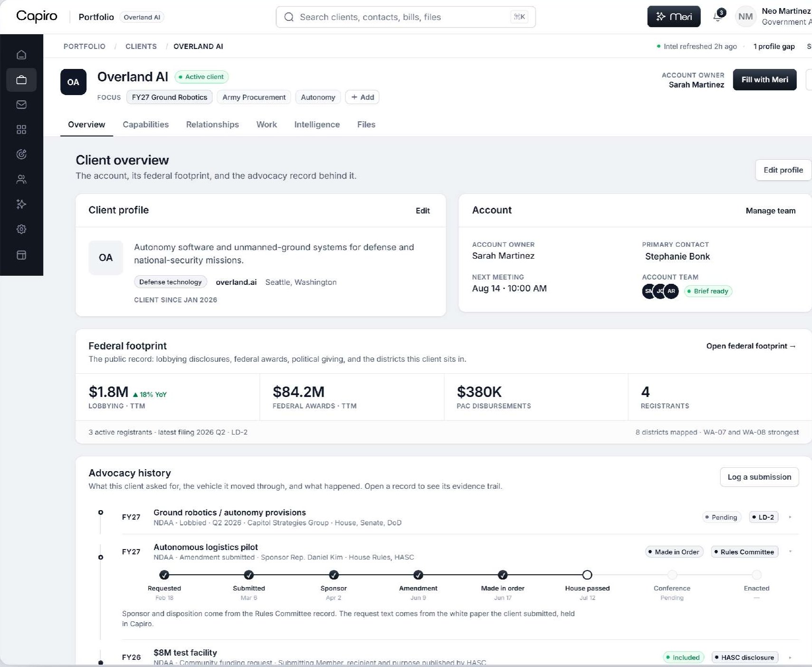
Task: Click the AR avatar in account team
Action: click(671, 291)
